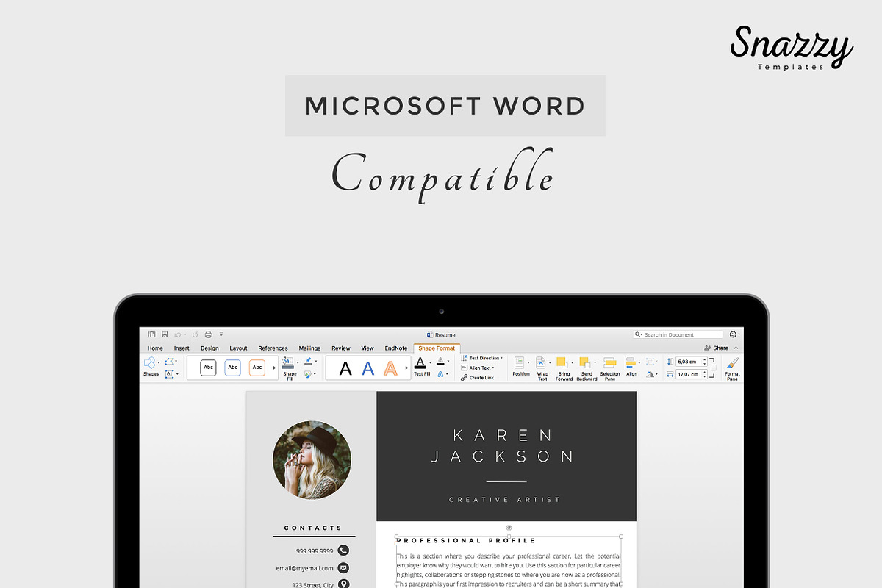Click Create Link
882x588 pixels.
(478, 378)
